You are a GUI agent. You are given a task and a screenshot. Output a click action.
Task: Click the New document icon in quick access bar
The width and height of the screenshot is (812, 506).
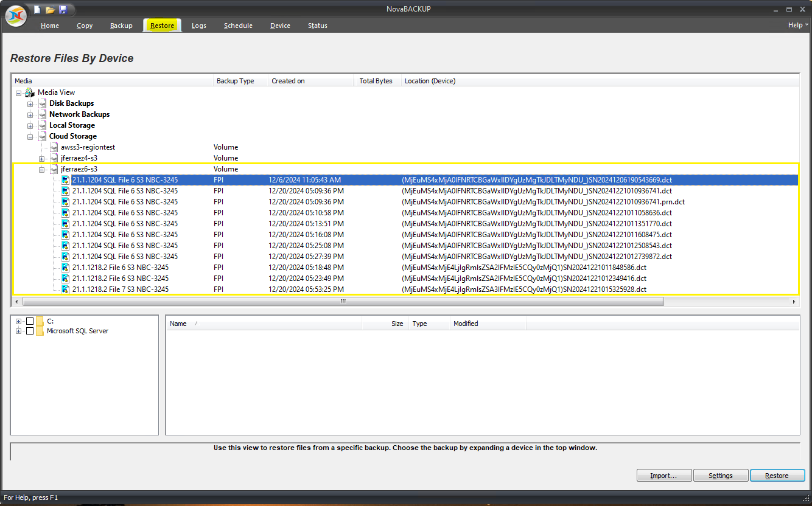coord(38,9)
